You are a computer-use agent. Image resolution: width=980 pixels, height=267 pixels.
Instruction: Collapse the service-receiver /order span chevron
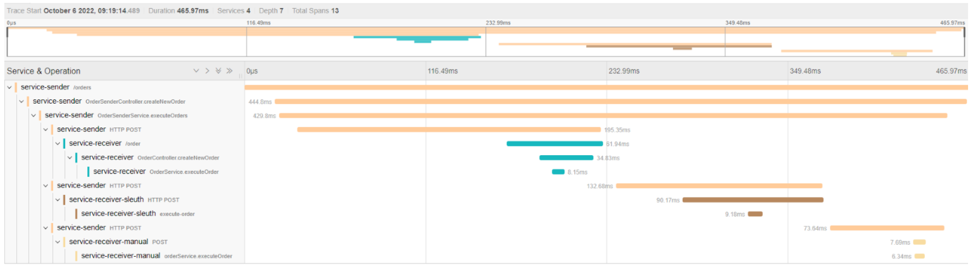point(58,144)
